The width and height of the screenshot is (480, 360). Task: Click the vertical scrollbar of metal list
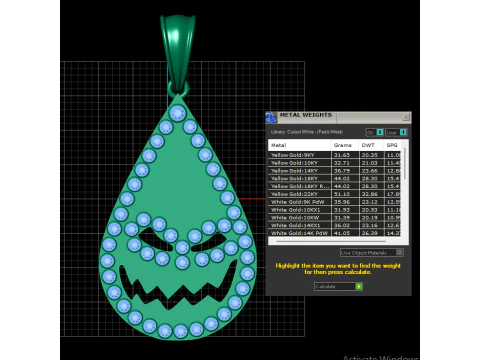(x=405, y=163)
